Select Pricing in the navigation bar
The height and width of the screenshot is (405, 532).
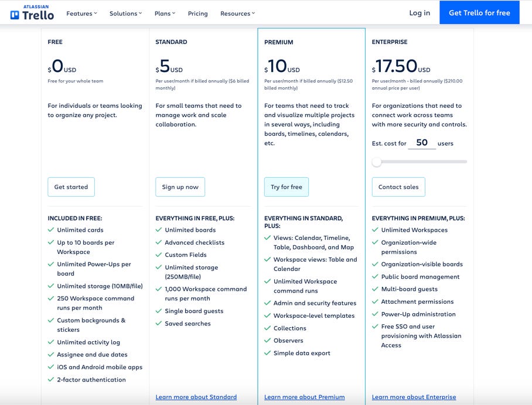198,12
